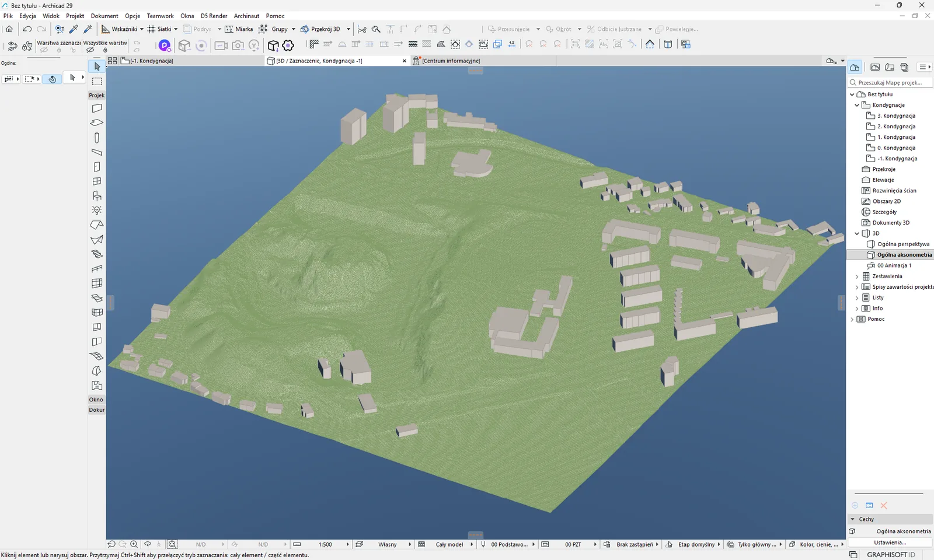Viewport: 934px width, 560px height.
Task: Activate the eyedropper pick-up parameters tool
Action: point(74,29)
